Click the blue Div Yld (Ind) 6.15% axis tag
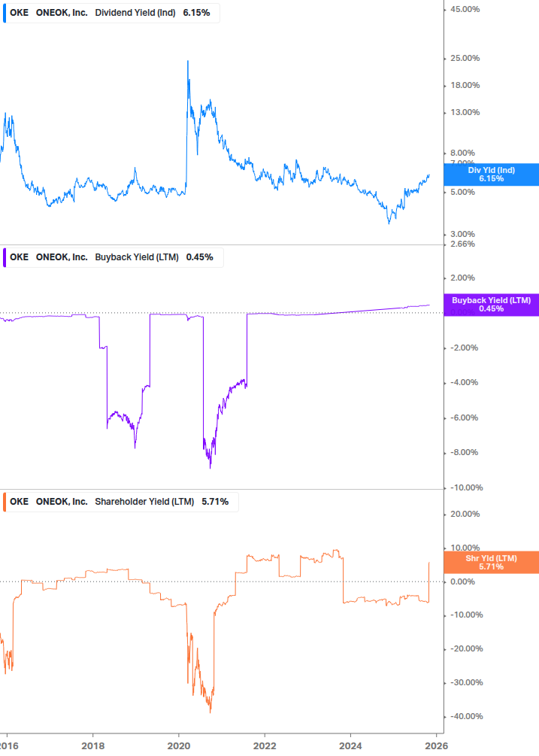The width and height of the screenshot is (539, 756). click(x=491, y=175)
